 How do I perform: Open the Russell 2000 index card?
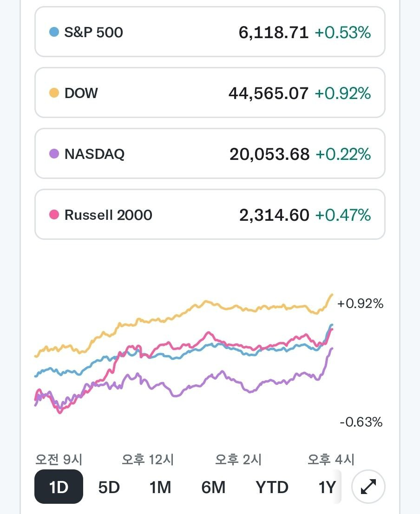(210, 215)
